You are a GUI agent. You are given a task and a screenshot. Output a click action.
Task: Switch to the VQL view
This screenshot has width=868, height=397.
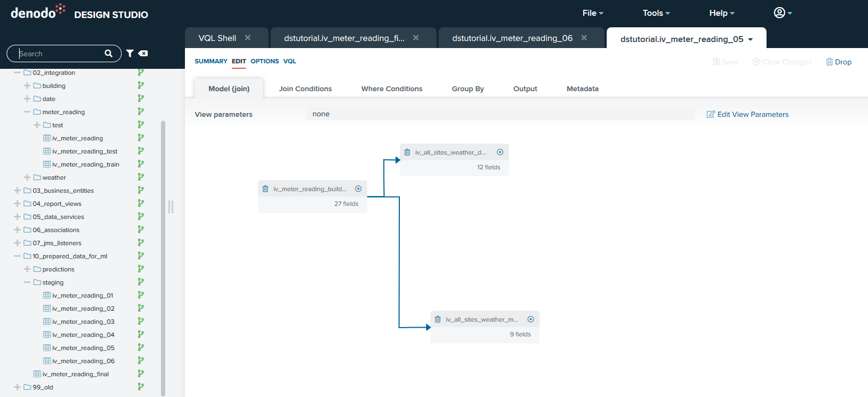[x=290, y=61]
